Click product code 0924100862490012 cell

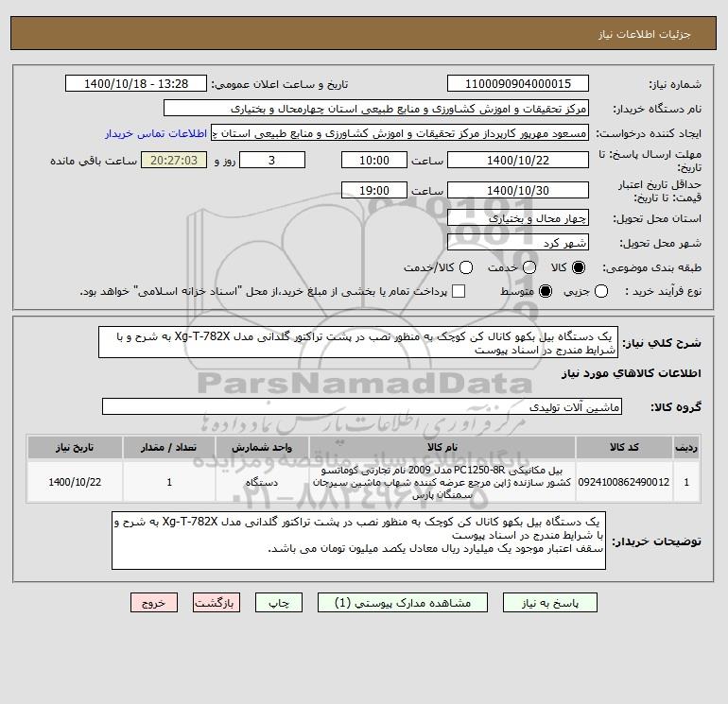pos(624,482)
